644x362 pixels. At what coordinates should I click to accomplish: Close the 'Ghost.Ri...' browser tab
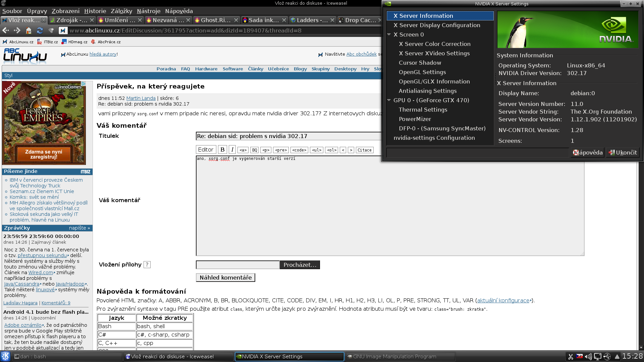(236, 20)
